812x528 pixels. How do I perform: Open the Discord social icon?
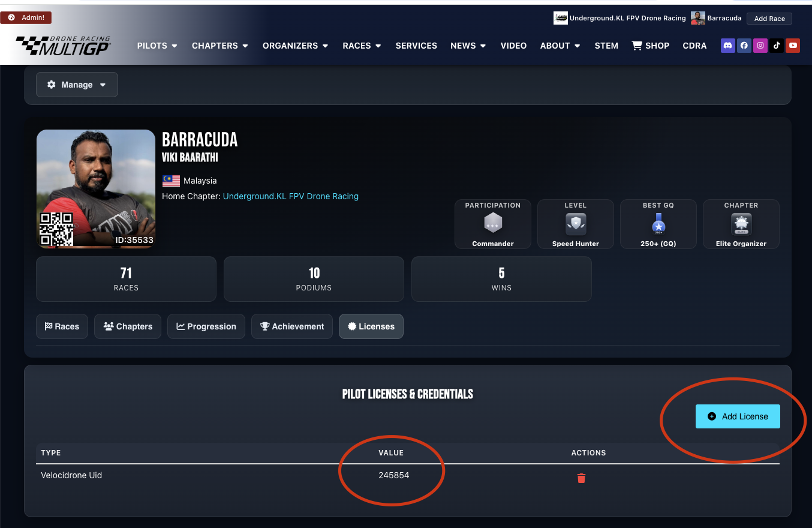(727, 46)
